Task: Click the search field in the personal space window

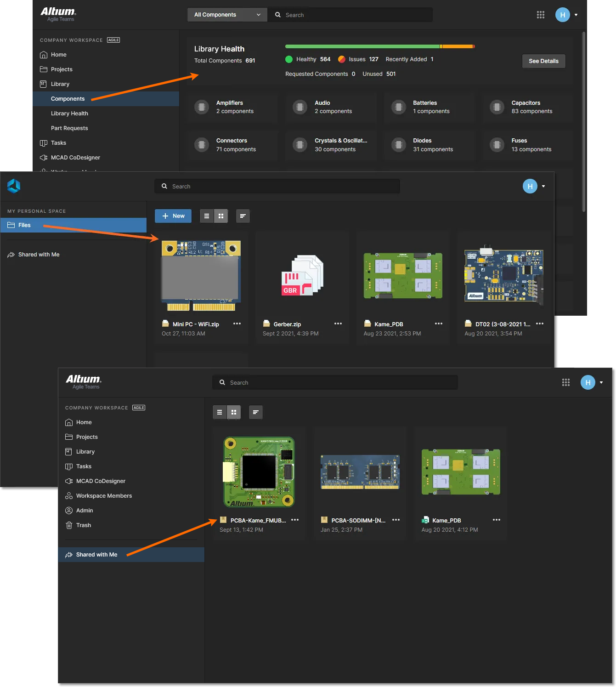Action: (277, 186)
